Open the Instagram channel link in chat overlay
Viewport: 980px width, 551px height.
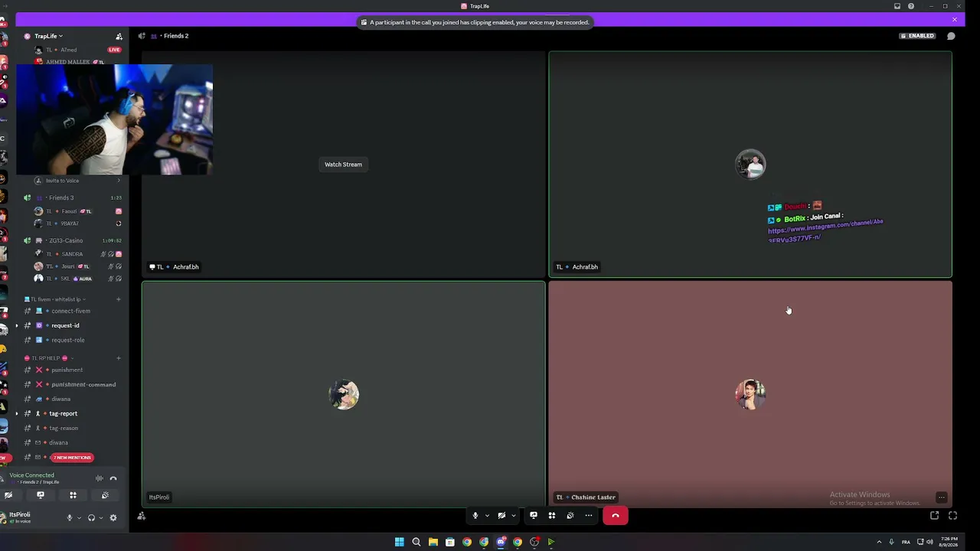[x=825, y=230]
